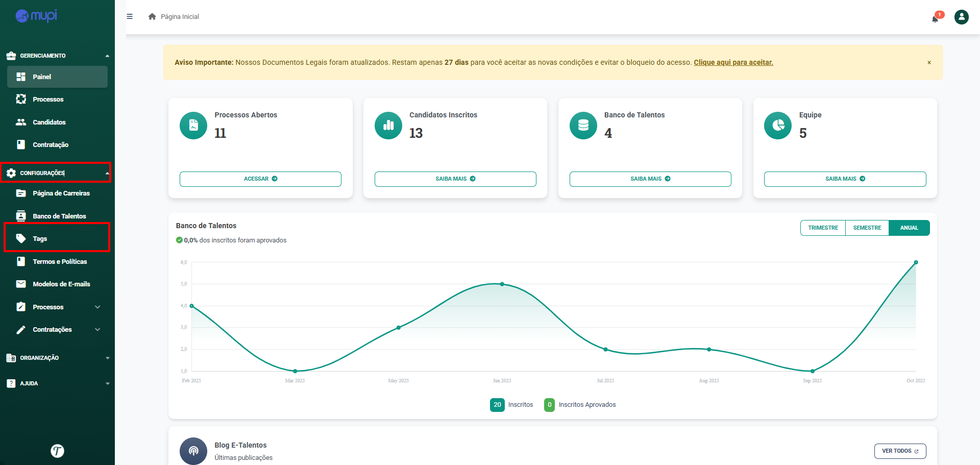The image size is (980, 465).
Task: Click the Oct 2025 data point on chart
Action: (x=916, y=262)
